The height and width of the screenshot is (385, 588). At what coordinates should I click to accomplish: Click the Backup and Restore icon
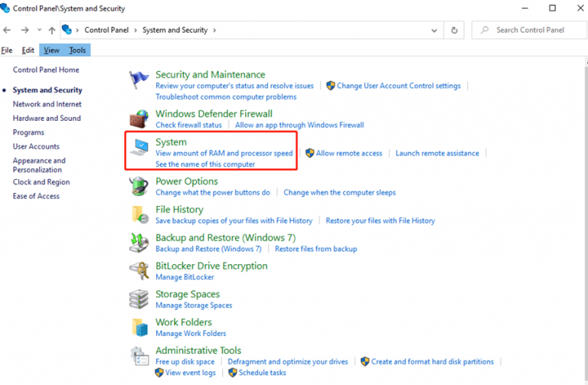(139, 243)
